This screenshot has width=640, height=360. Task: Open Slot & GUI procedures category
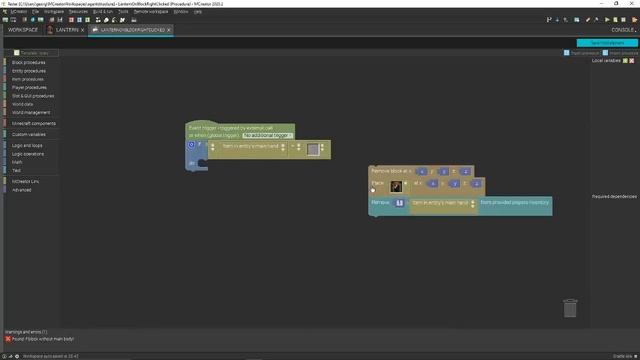pos(33,96)
